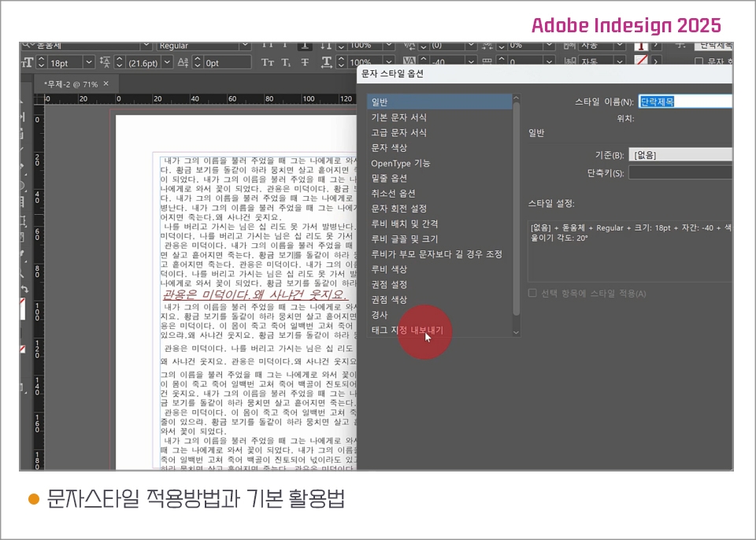Click the red italic heading 관용은 미덕이다

[254, 294]
